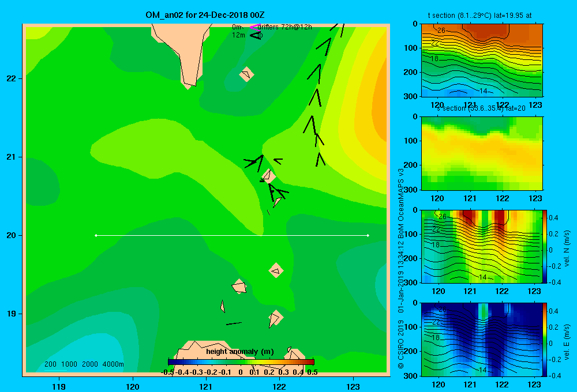This screenshot has width=577, height=392.
Task: Click the left endpoint of the white transect line
Action: 96,235
